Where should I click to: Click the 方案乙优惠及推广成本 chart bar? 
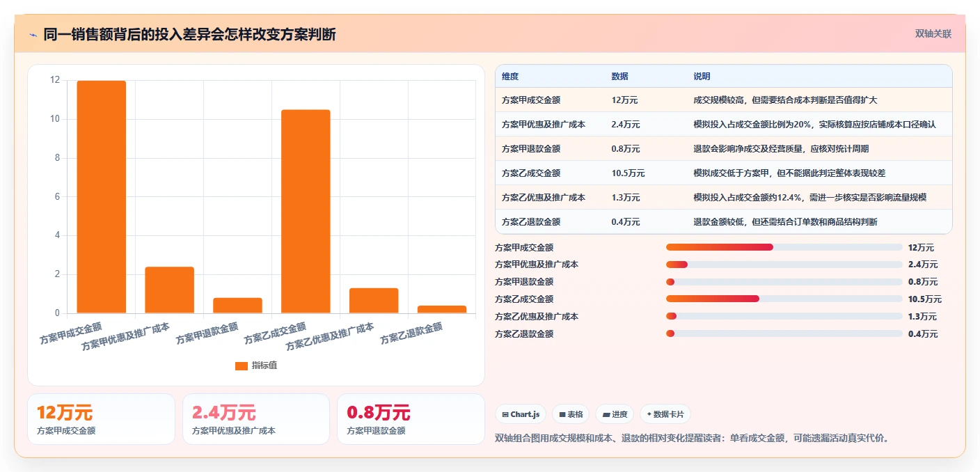tap(374, 301)
